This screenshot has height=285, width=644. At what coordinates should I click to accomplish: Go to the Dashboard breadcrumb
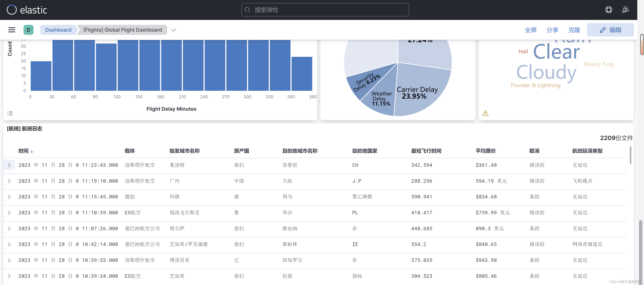click(x=58, y=30)
